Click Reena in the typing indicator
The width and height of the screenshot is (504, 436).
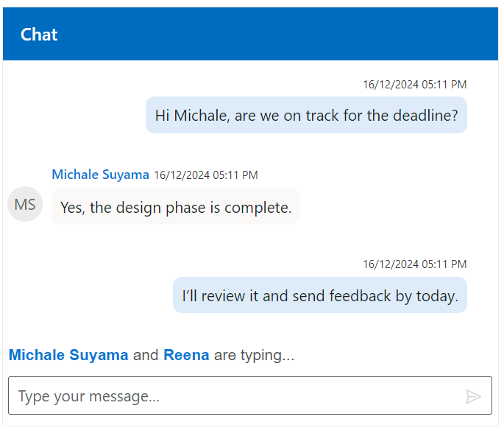[186, 355]
